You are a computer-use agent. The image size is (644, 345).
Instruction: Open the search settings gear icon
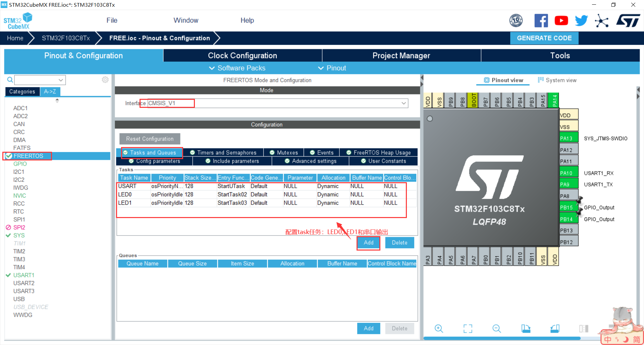coord(105,80)
